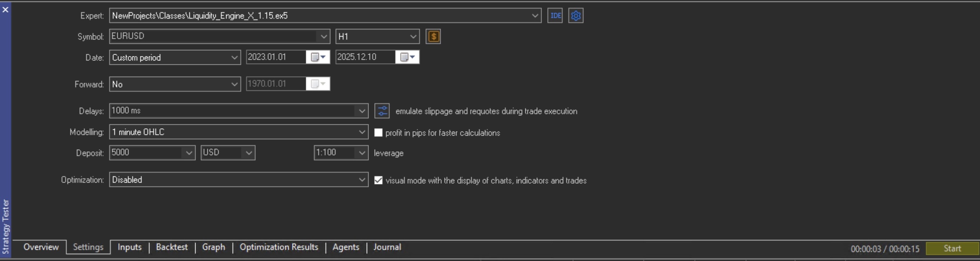The height and width of the screenshot is (261, 980).
Task: Open the delay settings slider icon
Action: (382, 111)
